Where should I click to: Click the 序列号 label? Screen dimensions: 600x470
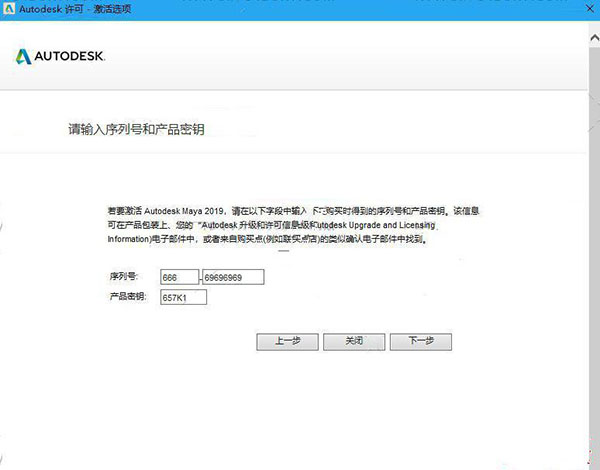(x=124, y=276)
